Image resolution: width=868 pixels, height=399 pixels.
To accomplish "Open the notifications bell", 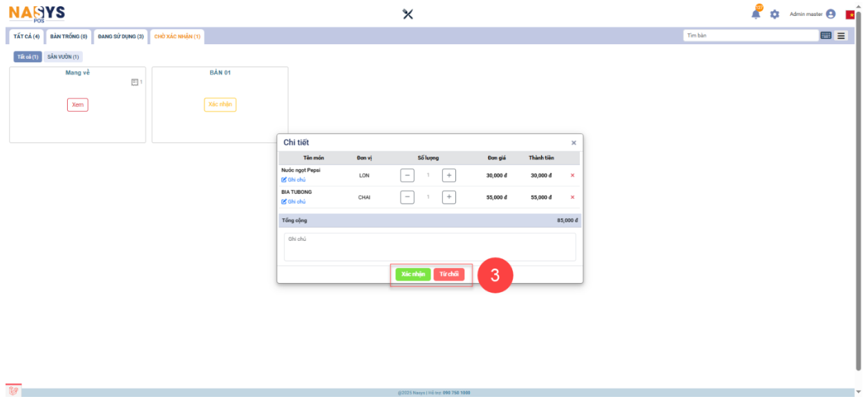I will (756, 14).
